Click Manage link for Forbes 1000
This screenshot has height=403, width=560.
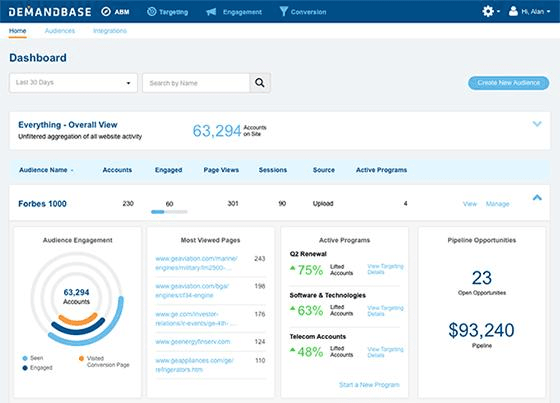(x=498, y=204)
